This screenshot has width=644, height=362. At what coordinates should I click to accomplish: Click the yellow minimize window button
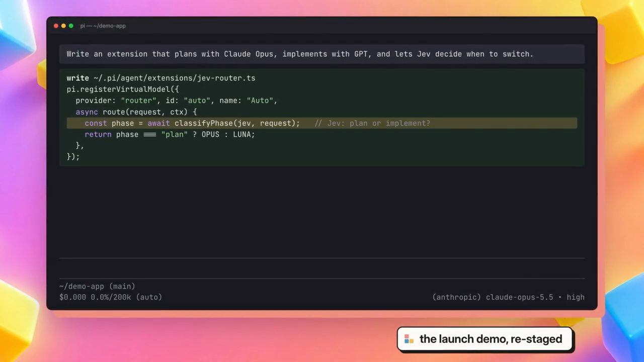tap(63, 26)
